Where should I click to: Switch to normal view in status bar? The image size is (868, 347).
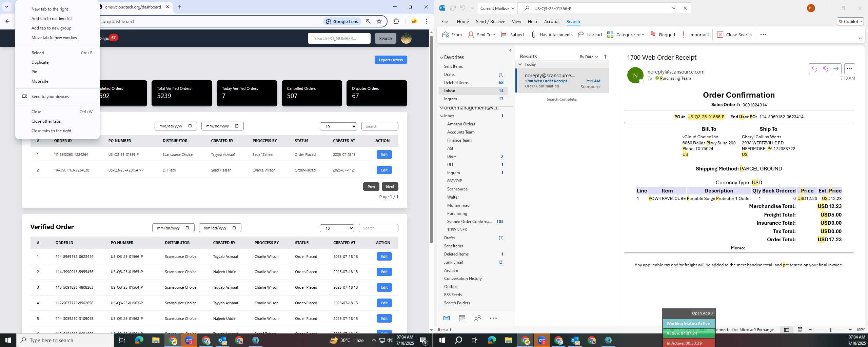(787, 330)
